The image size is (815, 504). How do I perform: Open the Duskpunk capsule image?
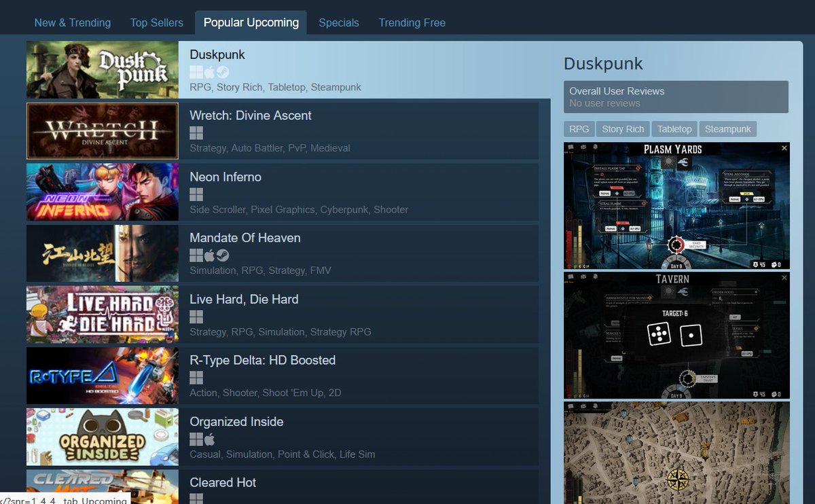[x=103, y=70]
